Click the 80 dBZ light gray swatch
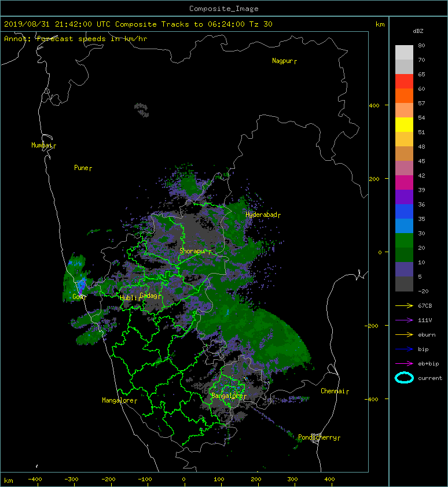 (x=404, y=52)
